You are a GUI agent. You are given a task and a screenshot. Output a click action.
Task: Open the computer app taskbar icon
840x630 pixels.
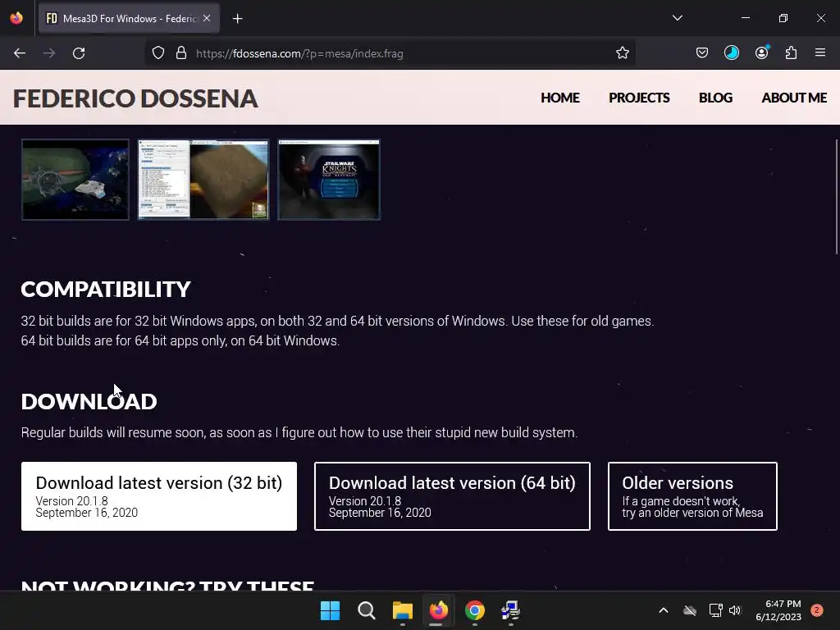510,610
